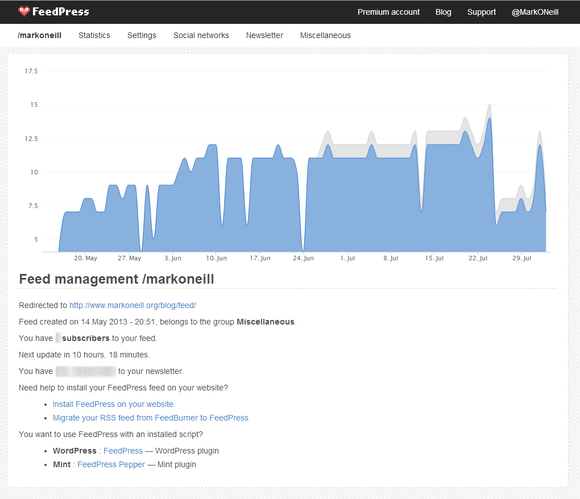
Task: Click the 17. Jun x-axis label
Action: point(260,258)
